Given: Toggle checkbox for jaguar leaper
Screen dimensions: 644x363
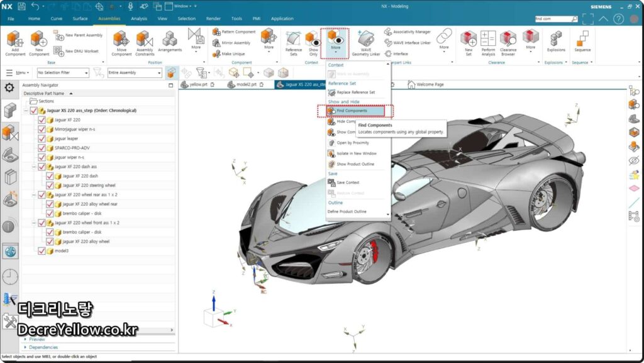Looking at the screenshot, I should 42,138.
